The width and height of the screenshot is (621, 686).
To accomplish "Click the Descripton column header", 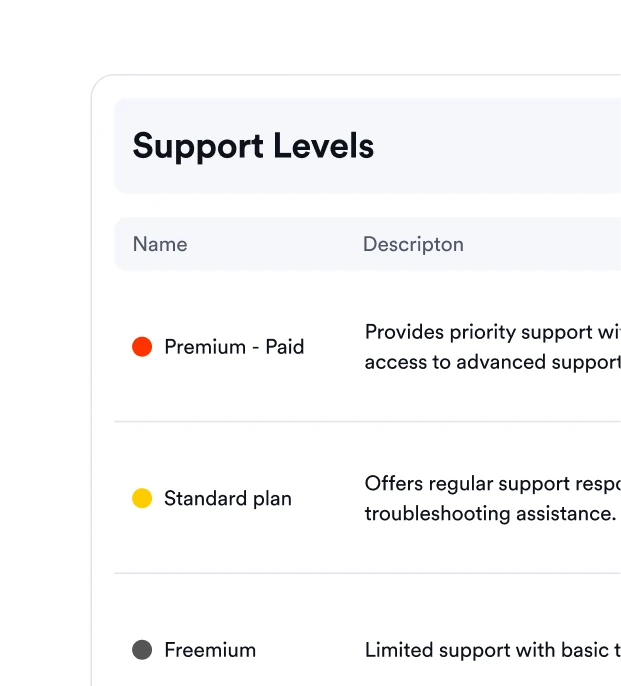I will (x=413, y=245).
